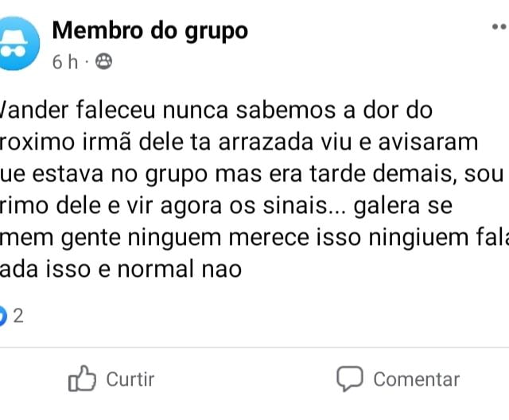This screenshot has width=509, height=420.
Task: Open the anonymous member avatar icon
Action: click(x=17, y=44)
